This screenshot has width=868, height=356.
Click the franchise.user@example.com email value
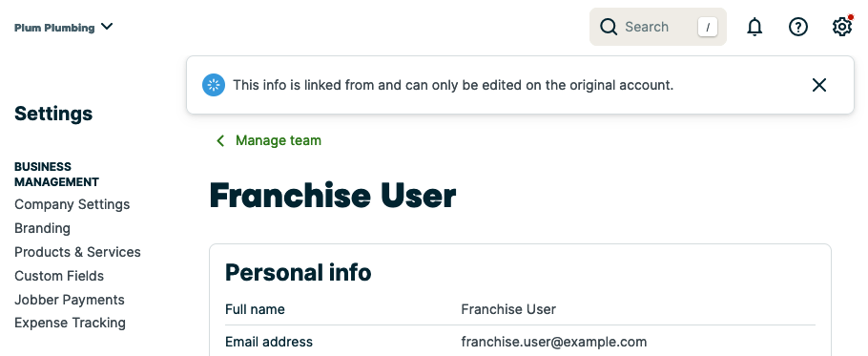tap(553, 342)
